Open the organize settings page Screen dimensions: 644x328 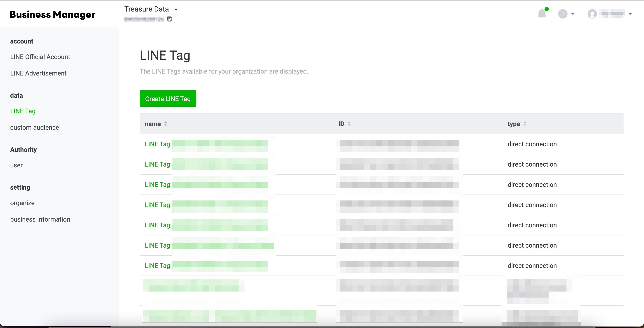[x=22, y=203]
